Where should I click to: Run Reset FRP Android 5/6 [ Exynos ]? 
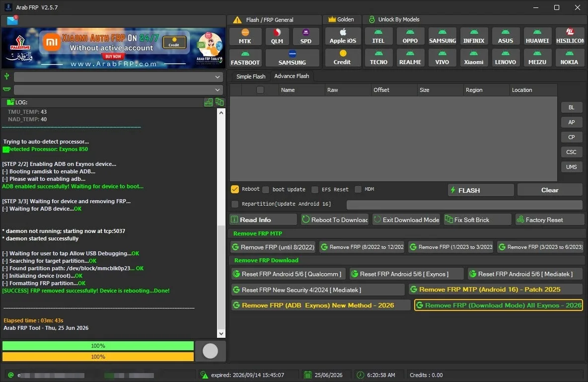coord(407,274)
